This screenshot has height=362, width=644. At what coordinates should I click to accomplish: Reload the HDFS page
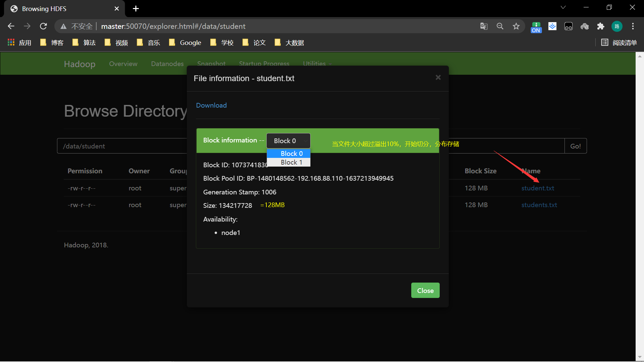coord(43,26)
